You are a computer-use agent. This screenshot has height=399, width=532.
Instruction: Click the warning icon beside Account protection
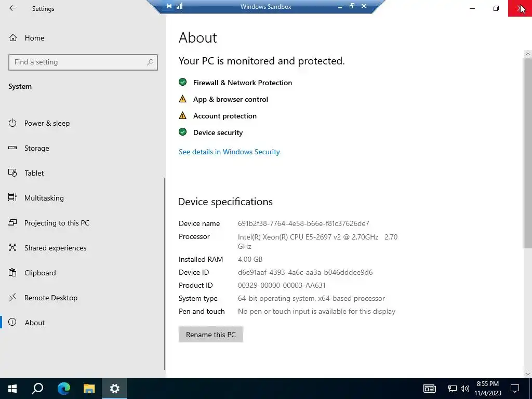coord(182,115)
